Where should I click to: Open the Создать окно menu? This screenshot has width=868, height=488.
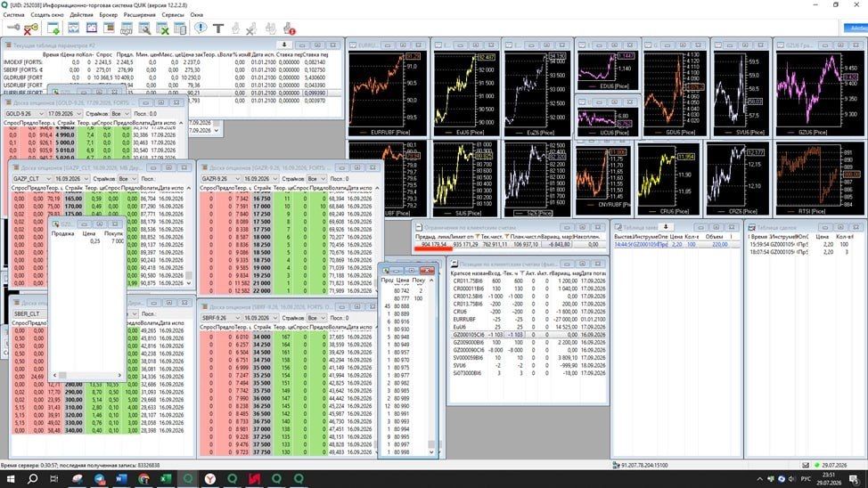pyautogui.click(x=47, y=15)
